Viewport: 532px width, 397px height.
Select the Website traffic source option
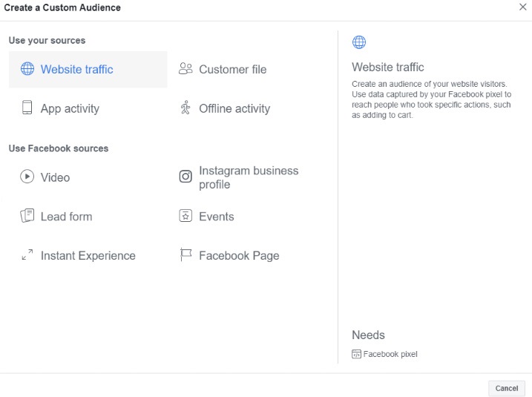88,69
